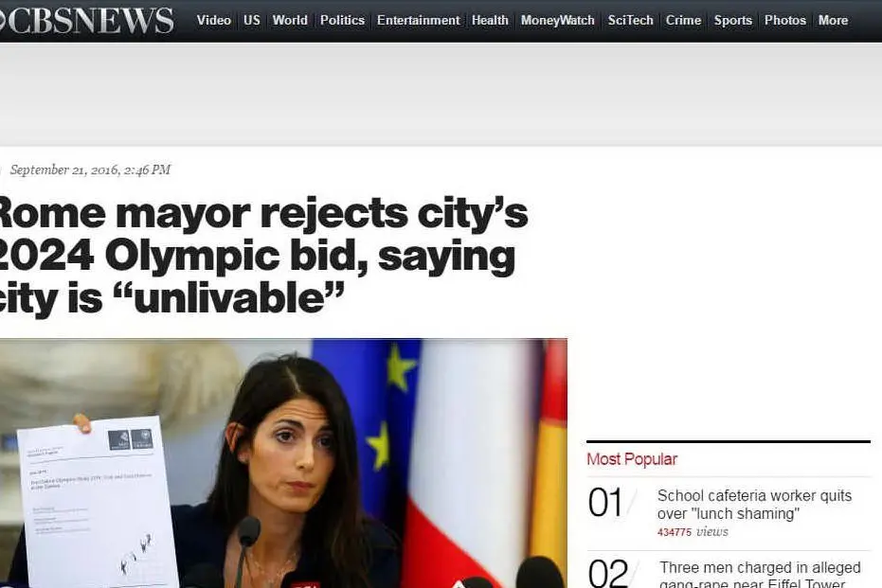Open the Video section
Viewport: 882px width, 588px height.
(x=214, y=20)
